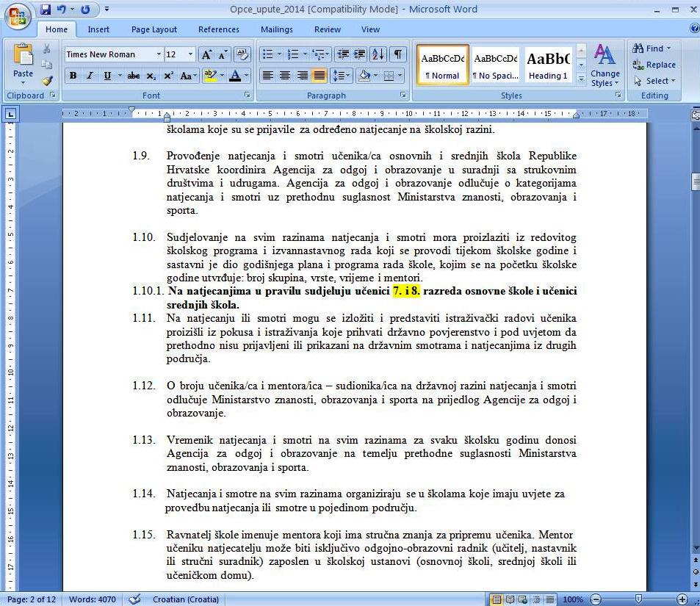Toggle Bold formatting
The height and width of the screenshot is (606, 700).
(x=73, y=76)
